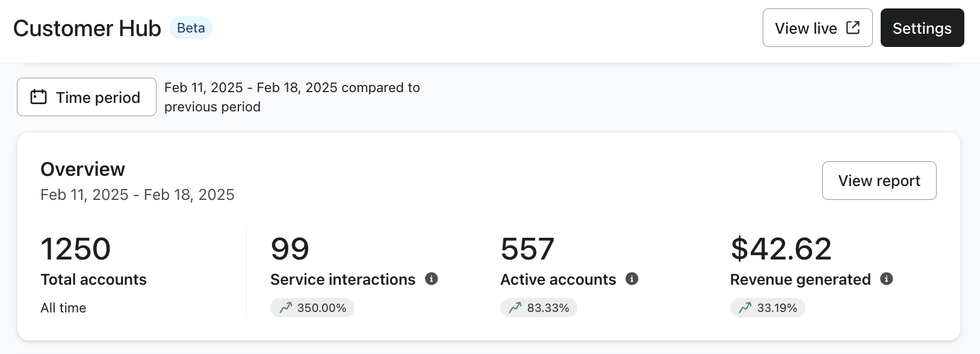Click the calendar icon on Time period
This screenshot has width=980, height=354.
coord(37,96)
